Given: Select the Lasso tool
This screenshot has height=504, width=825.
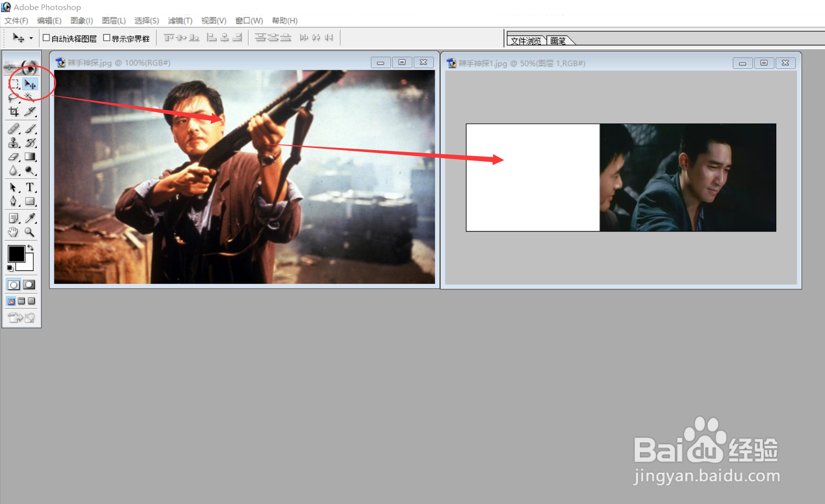Looking at the screenshot, I should [14, 98].
